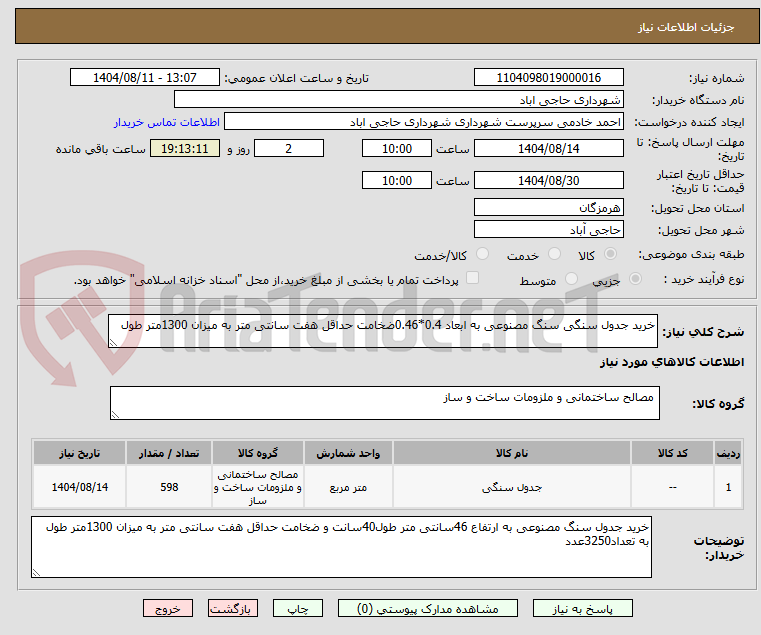Click the جدول سنگی item name cell
The width and height of the screenshot is (761, 635).
(x=512, y=487)
